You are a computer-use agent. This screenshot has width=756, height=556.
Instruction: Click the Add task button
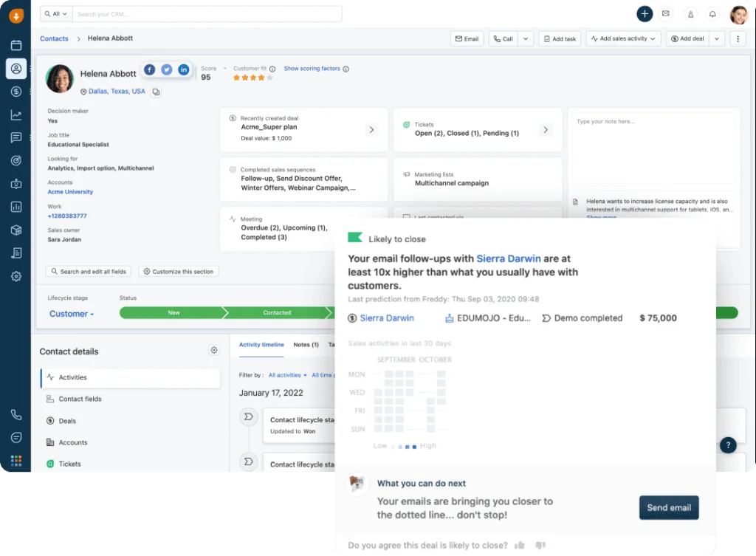click(x=560, y=38)
